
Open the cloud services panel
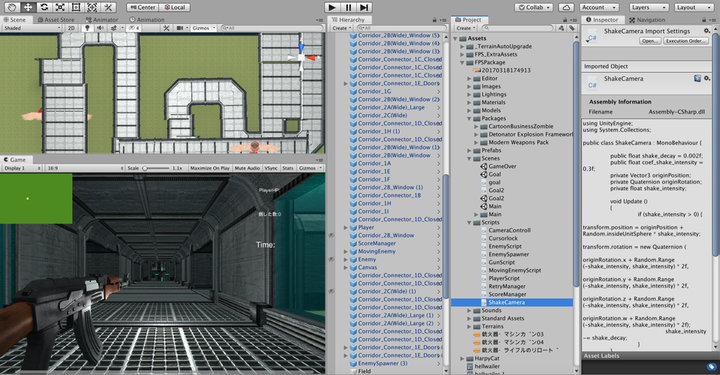(566, 7)
